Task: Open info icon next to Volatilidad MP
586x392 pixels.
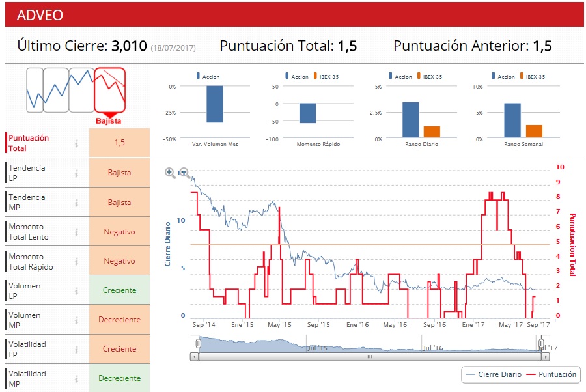Action: 76,378
